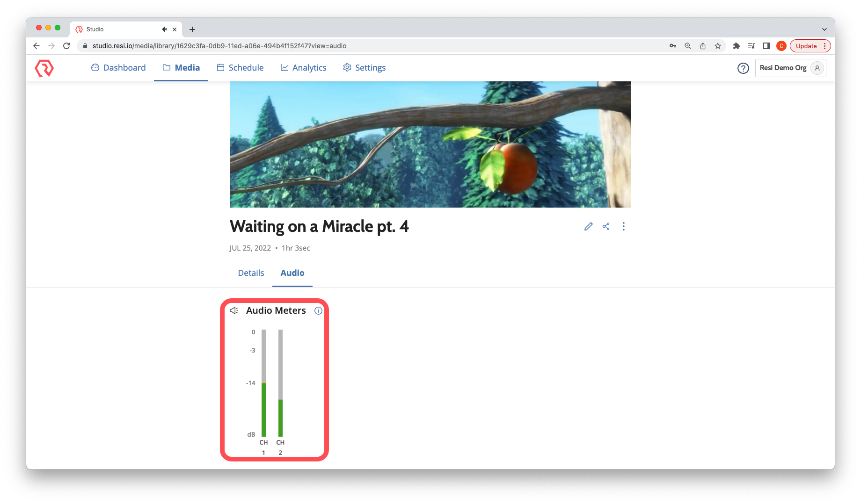Viewport: 861px width, 504px height.
Task: Click the Resi logo in header
Action: coord(44,68)
